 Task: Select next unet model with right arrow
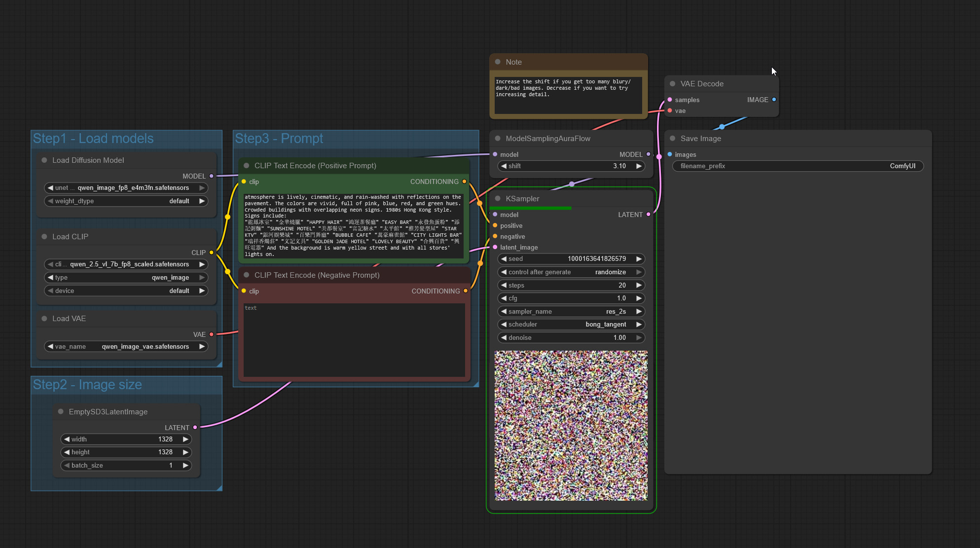point(202,188)
